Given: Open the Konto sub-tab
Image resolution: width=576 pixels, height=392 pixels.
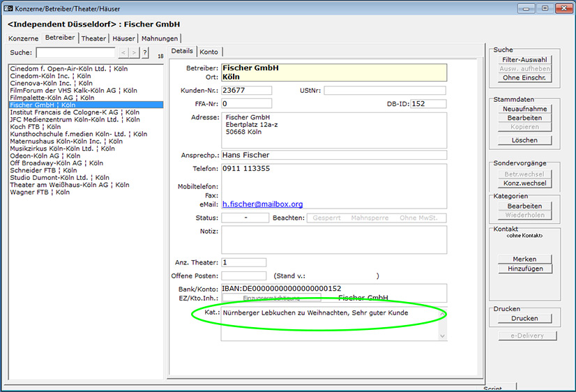Looking at the screenshot, I should coord(209,52).
